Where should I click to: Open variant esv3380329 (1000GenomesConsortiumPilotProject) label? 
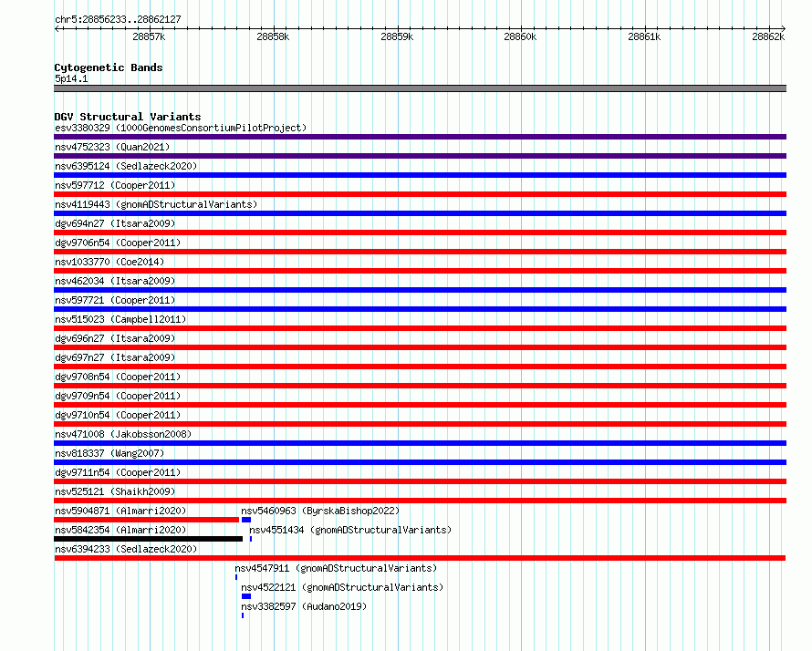click(x=181, y=128)
